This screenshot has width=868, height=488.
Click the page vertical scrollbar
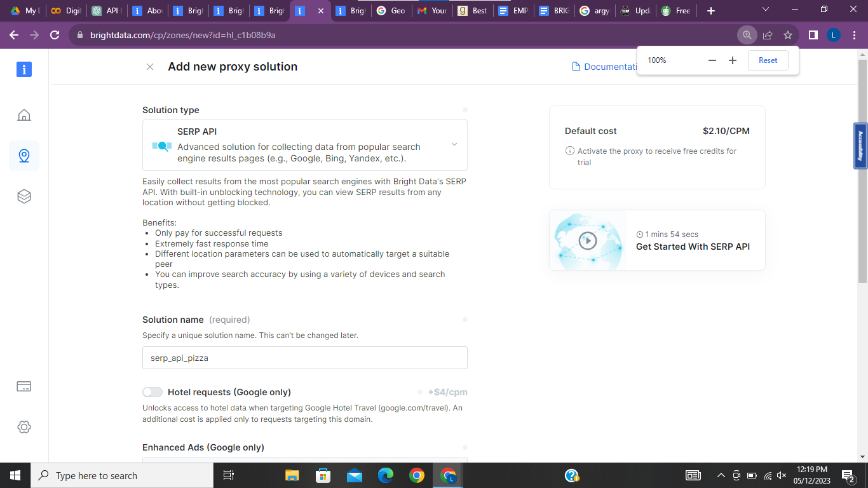tap(862, 172)
